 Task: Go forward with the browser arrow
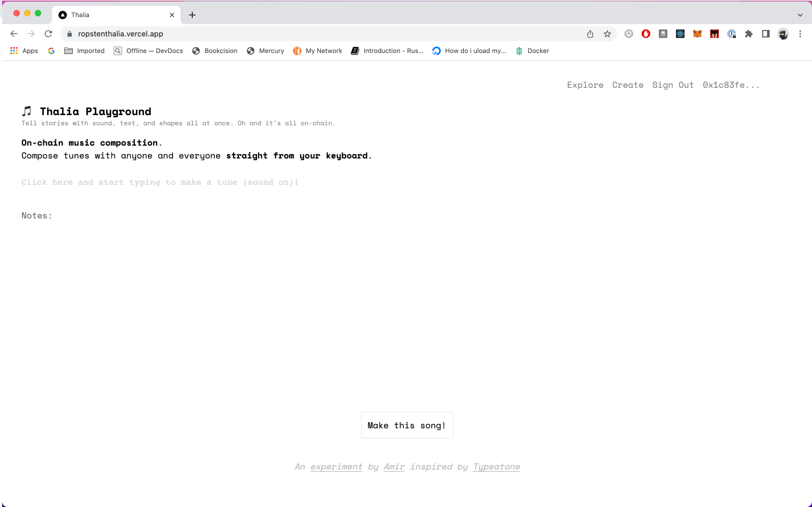(x=31, y=34)
